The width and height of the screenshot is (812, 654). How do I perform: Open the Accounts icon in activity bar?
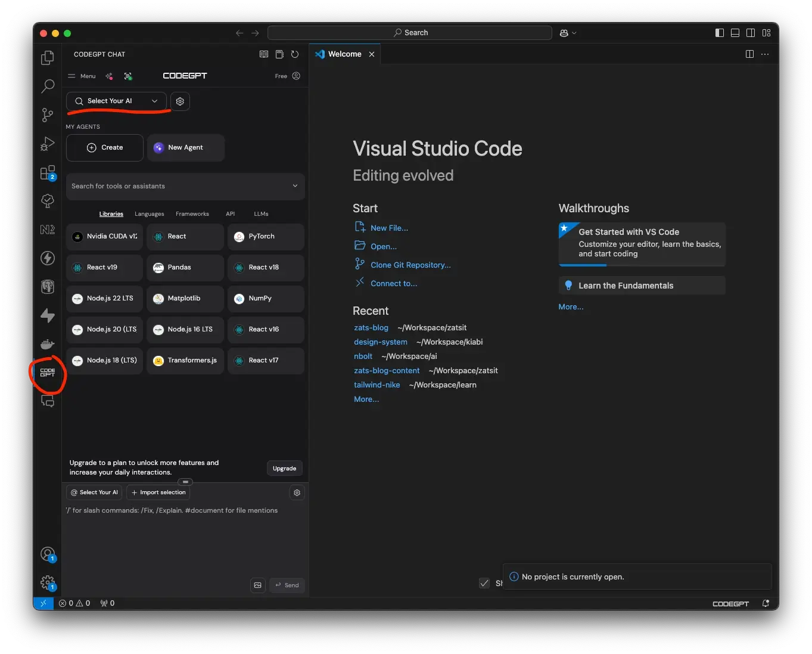click(48, 554)
